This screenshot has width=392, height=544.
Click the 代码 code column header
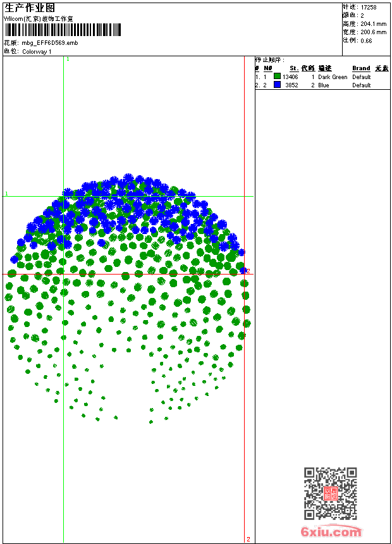point(308,68)
